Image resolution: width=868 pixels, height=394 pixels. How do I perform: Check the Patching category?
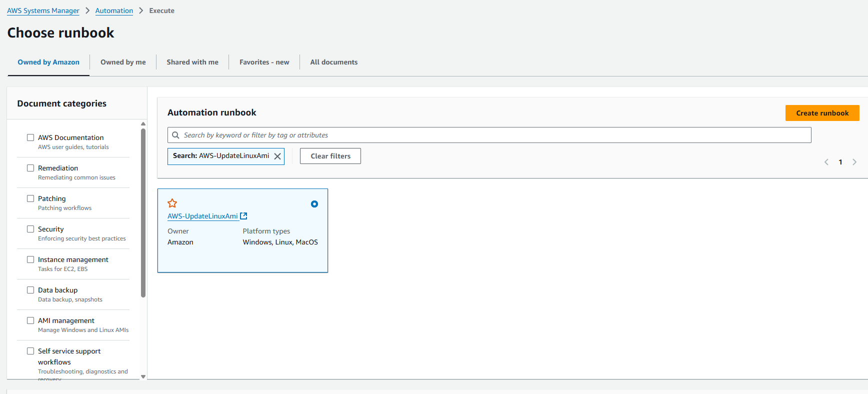[30, 198]
